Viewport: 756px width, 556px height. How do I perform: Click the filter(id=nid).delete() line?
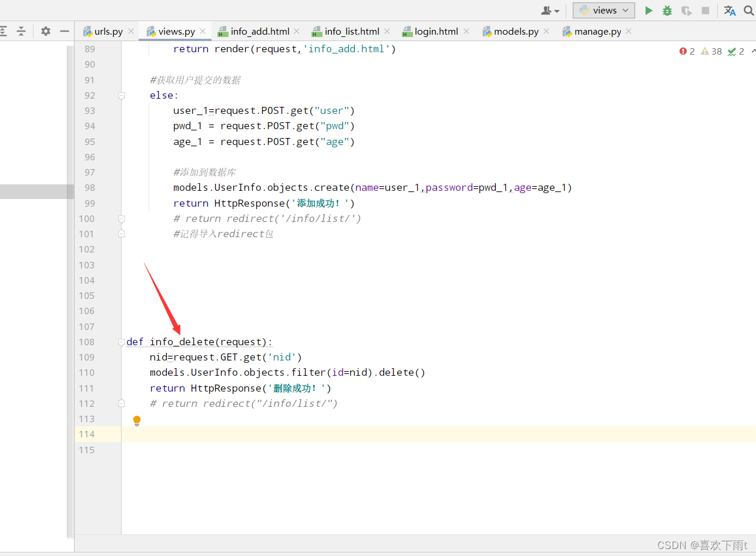coord(287,372)
